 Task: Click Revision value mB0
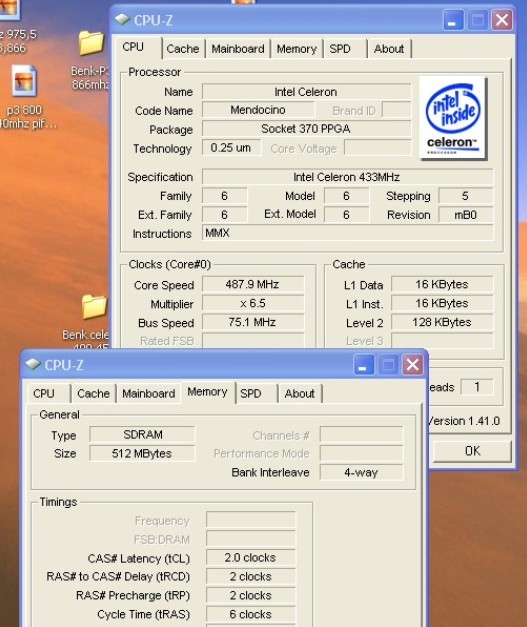pos(465,215)
